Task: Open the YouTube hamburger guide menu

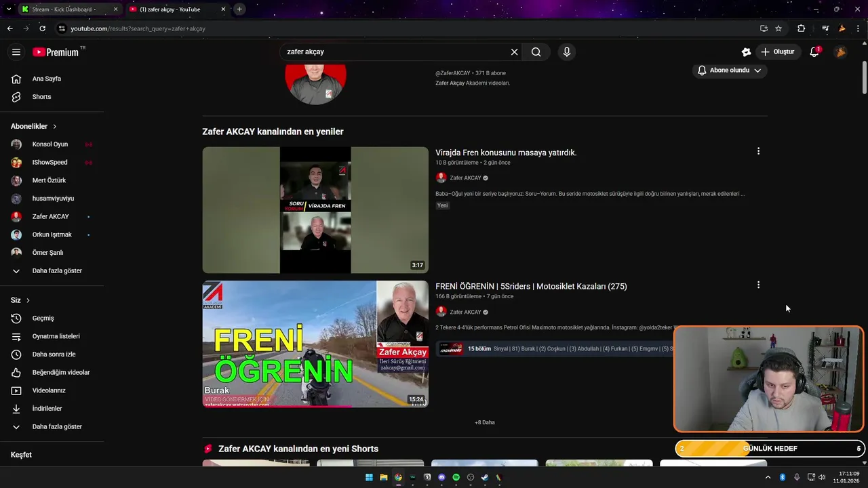Action: [x=16, y=52]
